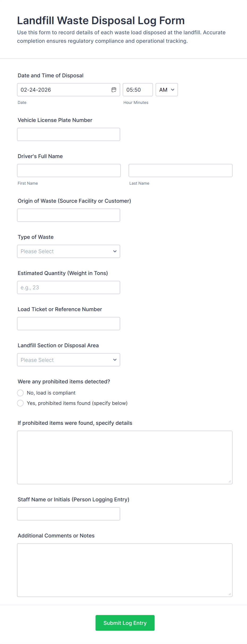Click the disposal date field showing 02-24-2026
The image size is (247, 644).
(x=64, y=90)
